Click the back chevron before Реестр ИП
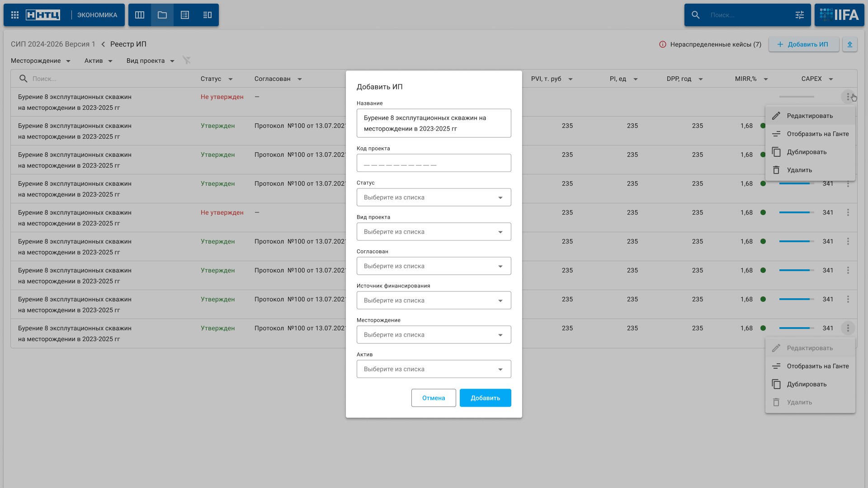 coord(103,44)
